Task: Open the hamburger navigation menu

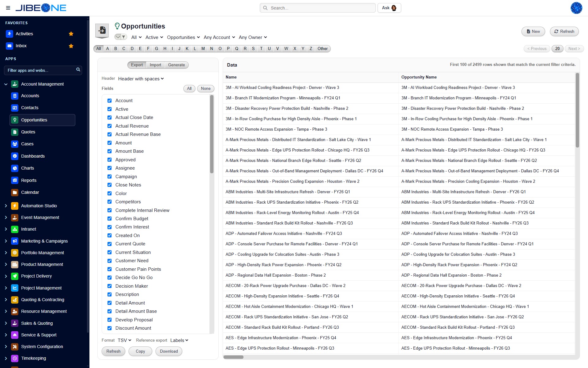Action: click(x=8, y=8)
